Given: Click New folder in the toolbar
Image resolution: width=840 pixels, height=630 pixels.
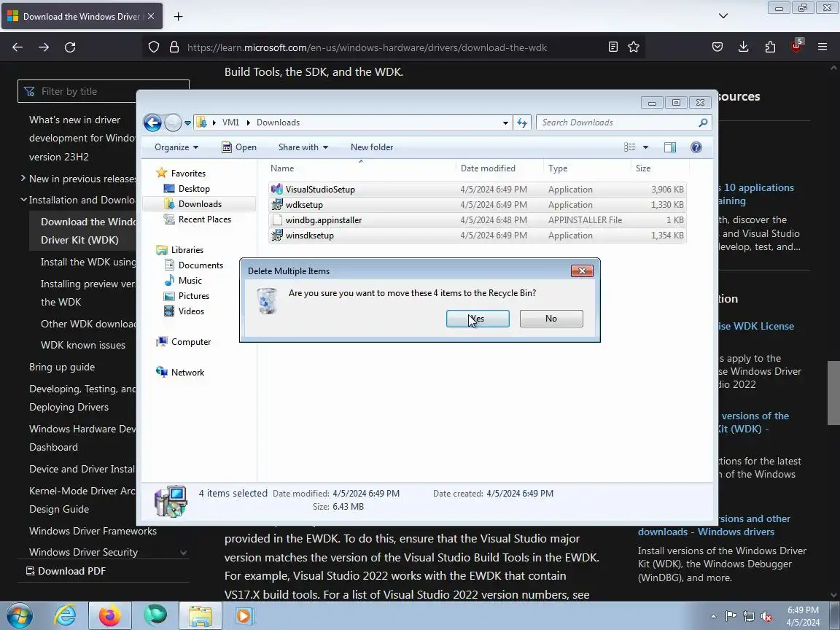Looking at the screenshot, I should tap(372, 147).
